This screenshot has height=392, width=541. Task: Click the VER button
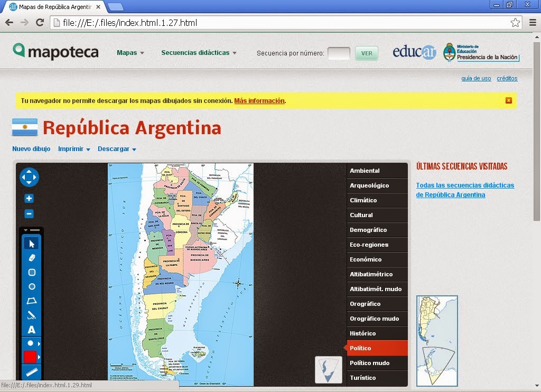pyautogui.click(x=367, y=53)
